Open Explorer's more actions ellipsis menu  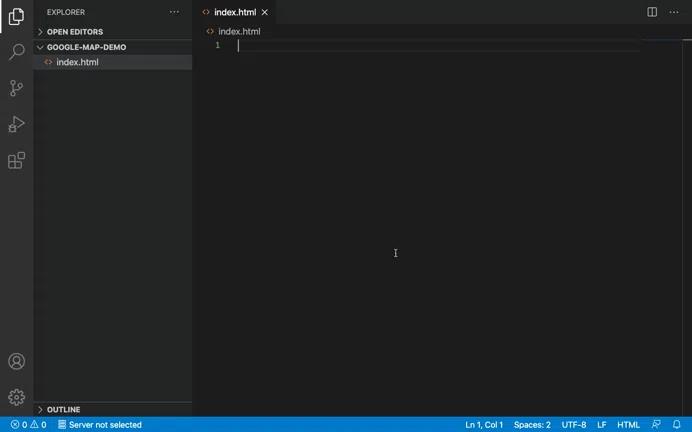coord(175,12)
